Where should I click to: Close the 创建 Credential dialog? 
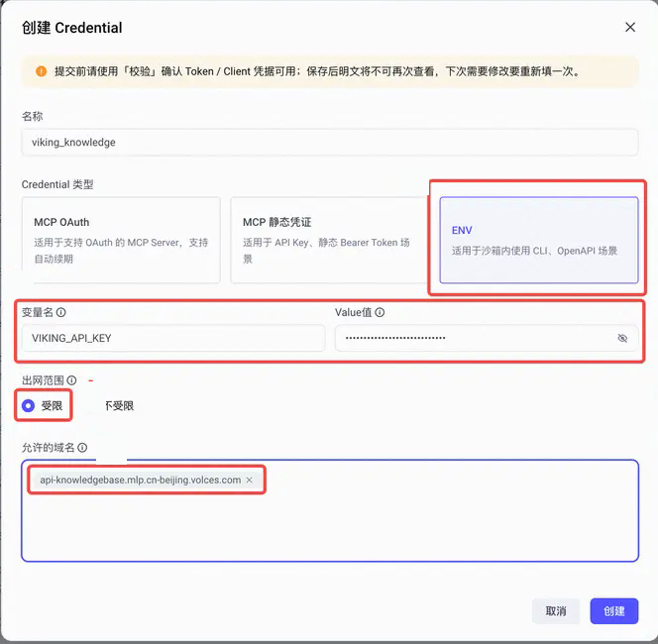click(x=630, y=28)
